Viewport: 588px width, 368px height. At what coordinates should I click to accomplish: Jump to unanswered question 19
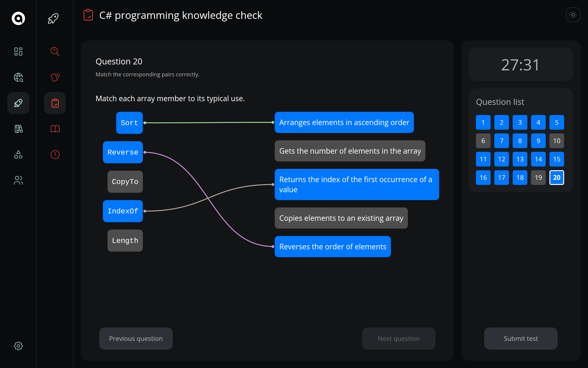click(x=538, y=178)
